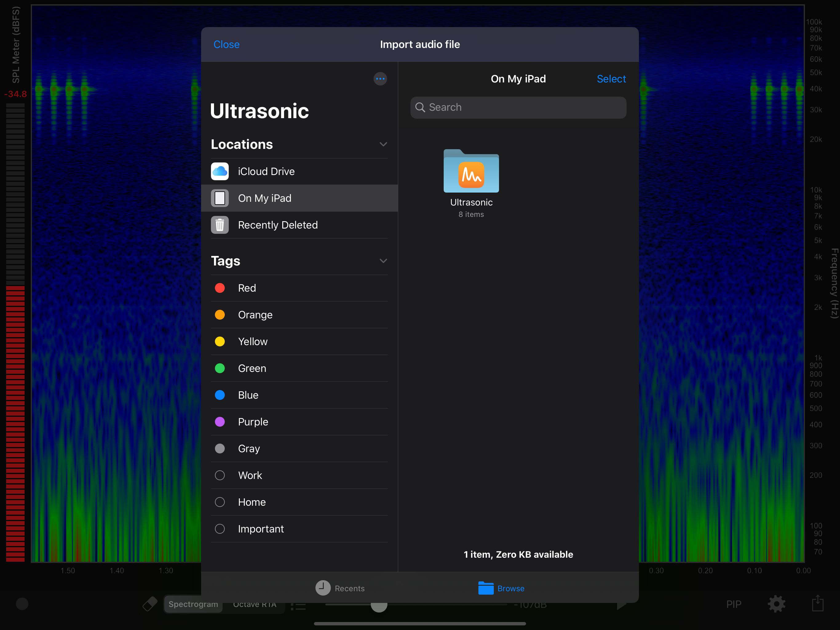
Task: Collapse the Locations section chevron
Action: click(383, 144)
